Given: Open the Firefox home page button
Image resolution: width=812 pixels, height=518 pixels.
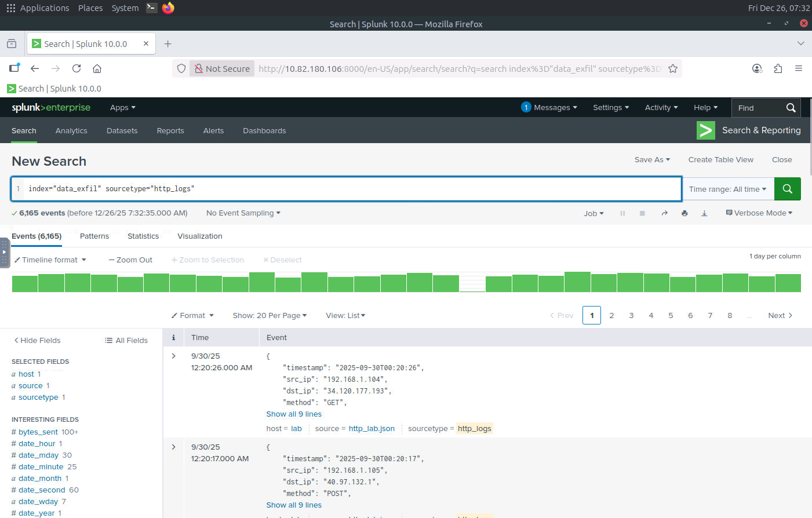Looking at the screenshot, I should click(97, 68).
